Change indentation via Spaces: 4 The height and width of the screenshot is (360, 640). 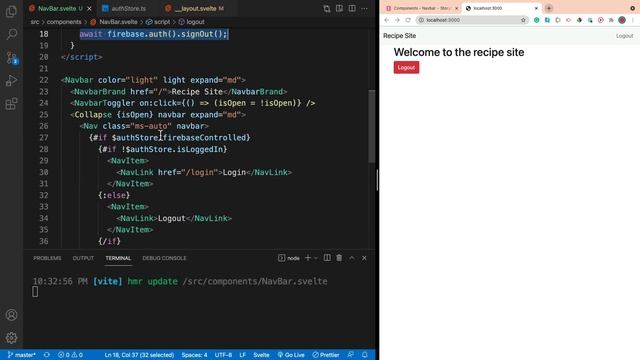click(x=194, y=355)
